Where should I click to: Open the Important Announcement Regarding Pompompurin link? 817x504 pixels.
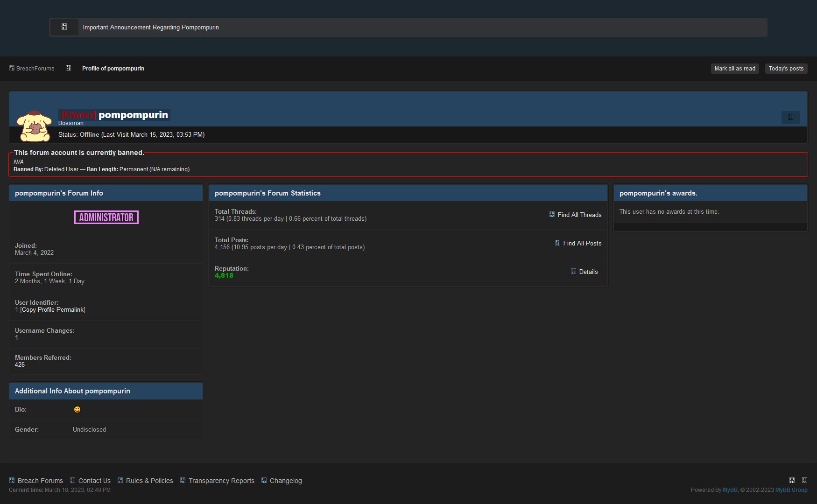[x=151, y=28]
